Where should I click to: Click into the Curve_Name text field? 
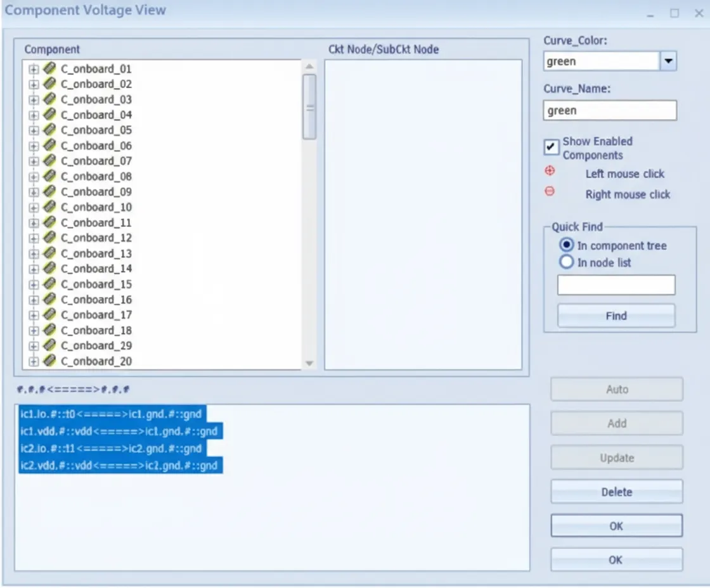point(610,110)
